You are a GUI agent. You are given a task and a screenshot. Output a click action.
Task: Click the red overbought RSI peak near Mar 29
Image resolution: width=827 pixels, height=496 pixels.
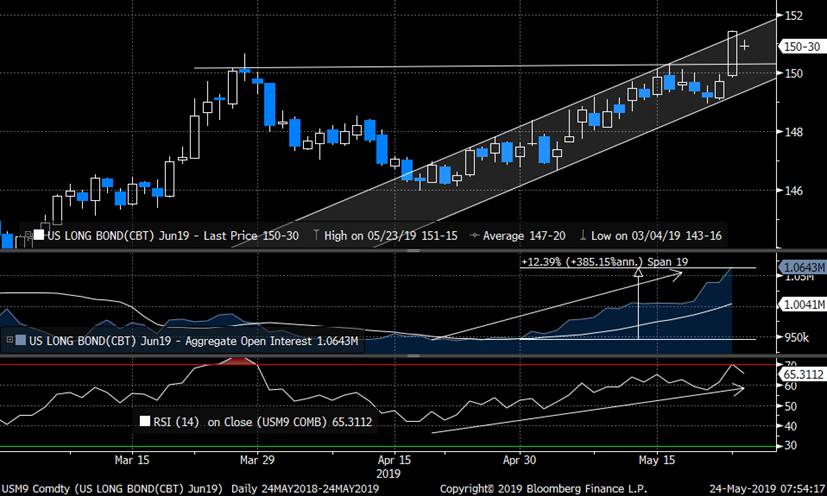click(x=239, y=360)
